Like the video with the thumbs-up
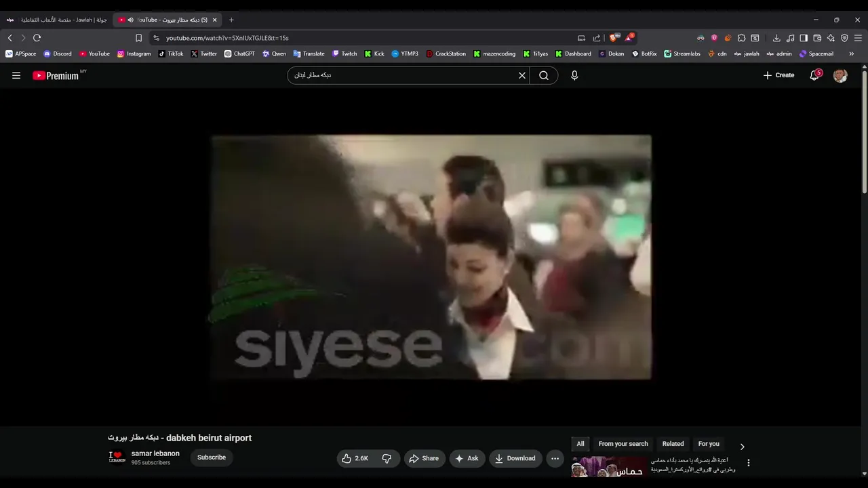868x488 pixels. (x=355, y=458)
